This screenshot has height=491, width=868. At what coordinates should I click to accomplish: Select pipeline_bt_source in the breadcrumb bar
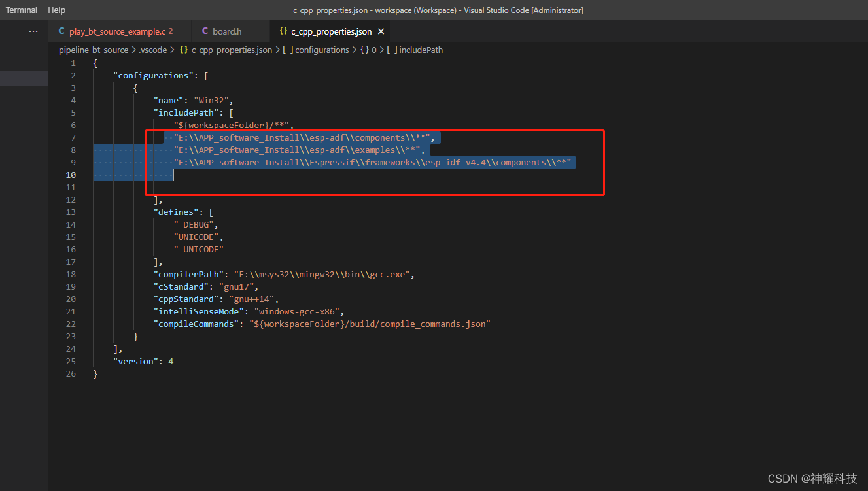94,50
